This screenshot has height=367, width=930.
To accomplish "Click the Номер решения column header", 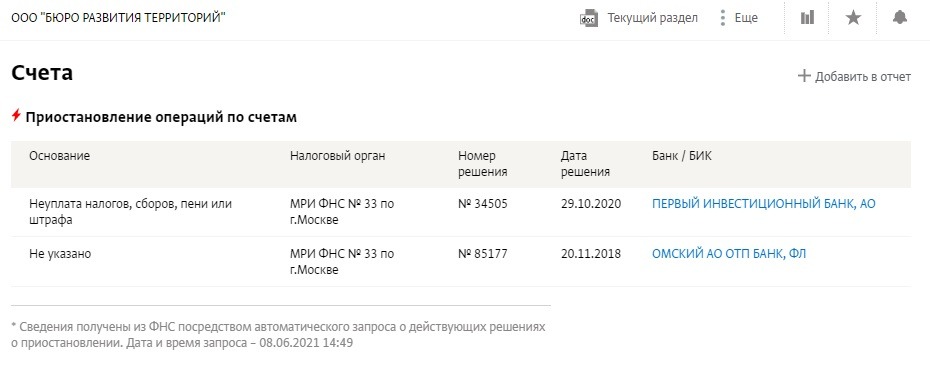I will (x=483, y=164).
